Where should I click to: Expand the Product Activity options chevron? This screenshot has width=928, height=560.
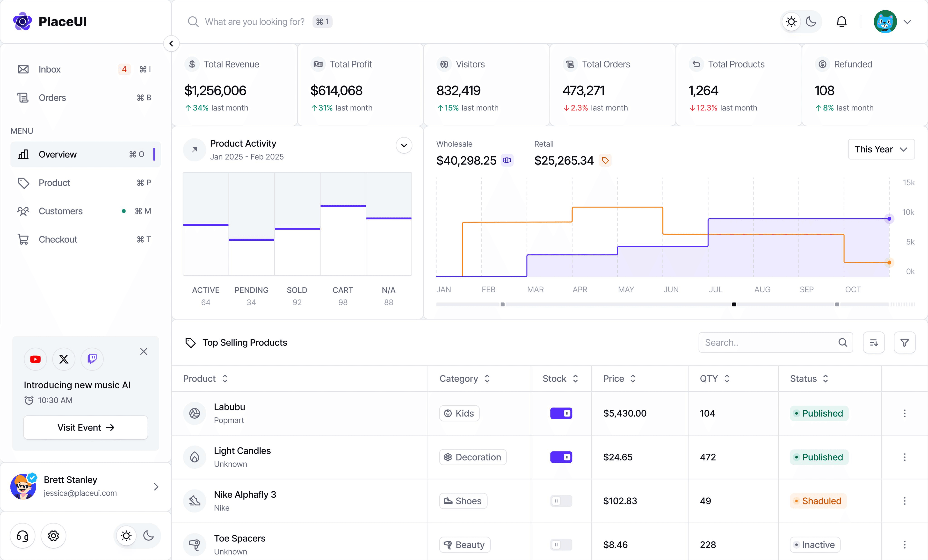[x=404, y=145]
